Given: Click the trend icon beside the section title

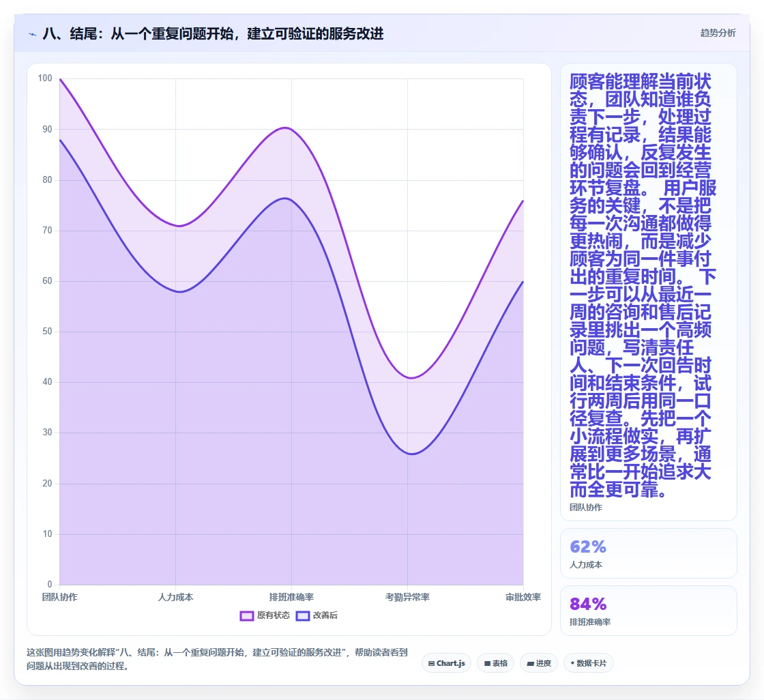Looking at the screenshot, I should [33, 34].
